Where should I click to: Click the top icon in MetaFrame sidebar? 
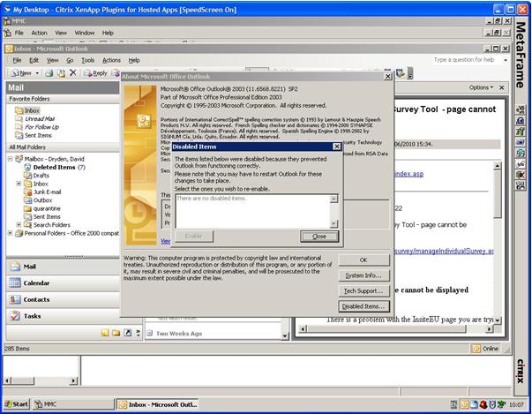click(x=521, y=109)
